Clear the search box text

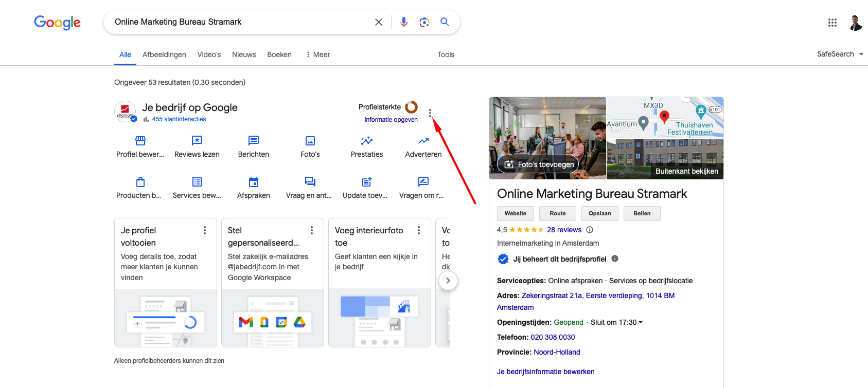click(x=379, y=22)
